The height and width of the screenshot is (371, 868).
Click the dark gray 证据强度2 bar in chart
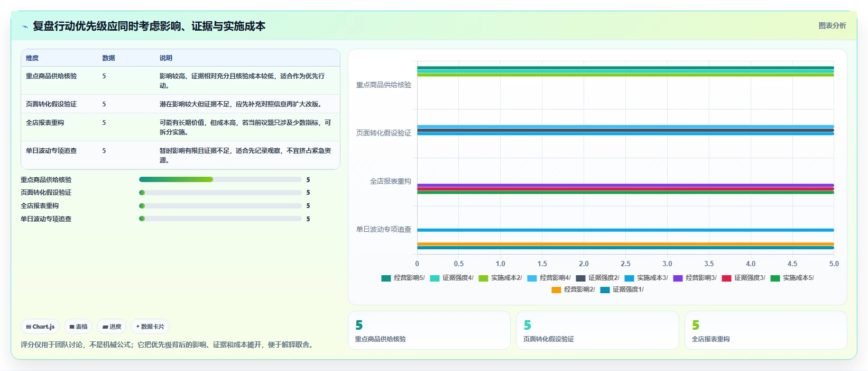point(625,130)
